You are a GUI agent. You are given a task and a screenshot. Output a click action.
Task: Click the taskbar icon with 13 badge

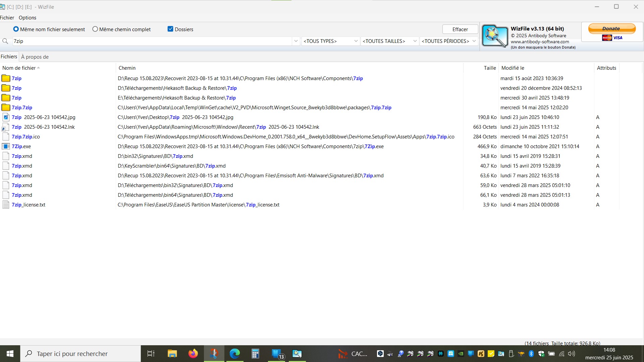pos(277,354)
